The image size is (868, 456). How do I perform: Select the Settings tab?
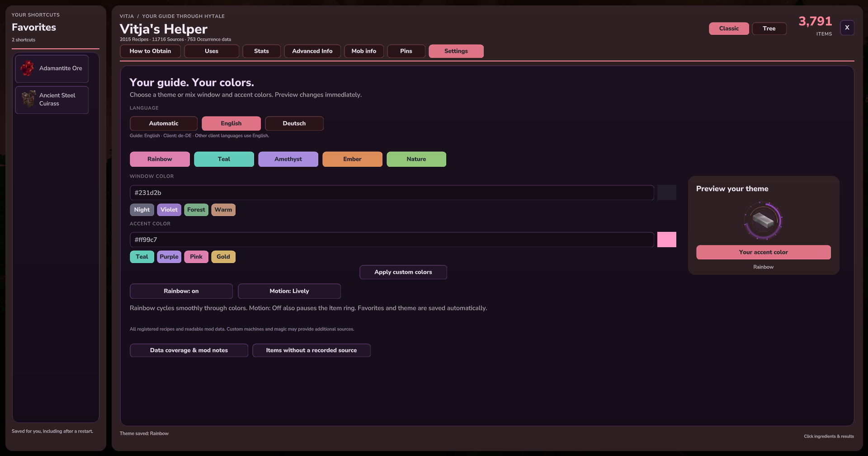[456, 51]
